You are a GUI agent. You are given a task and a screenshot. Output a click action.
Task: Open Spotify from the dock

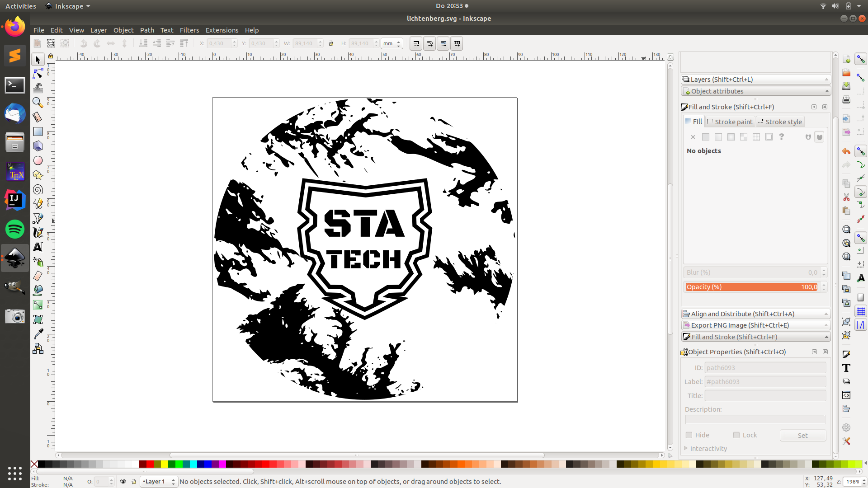point(15,229)
